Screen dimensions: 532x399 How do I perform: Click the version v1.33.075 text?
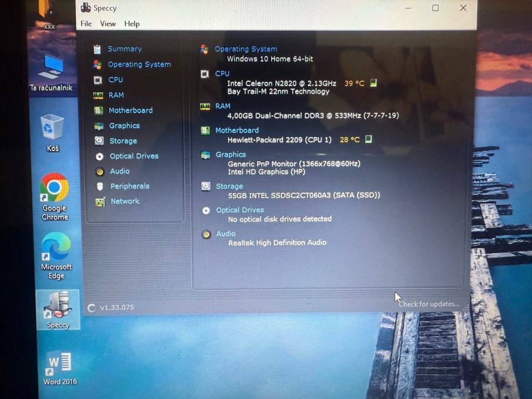pyautogui.click(x=117, y=308)
